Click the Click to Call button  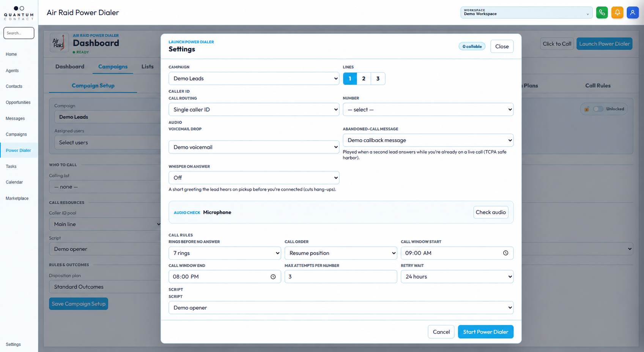pos(557,44)
